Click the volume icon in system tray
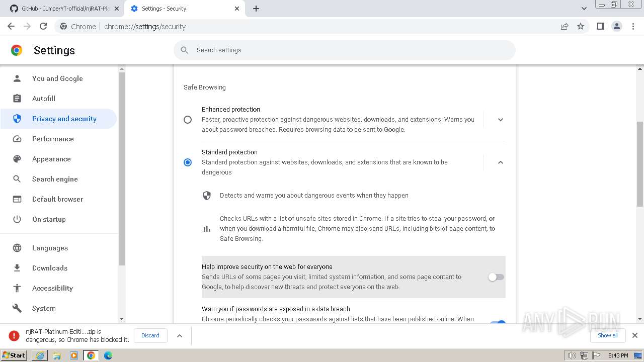The width and height of the screenshot is (644, 362). pyautogui.click(x=572, y=355)
